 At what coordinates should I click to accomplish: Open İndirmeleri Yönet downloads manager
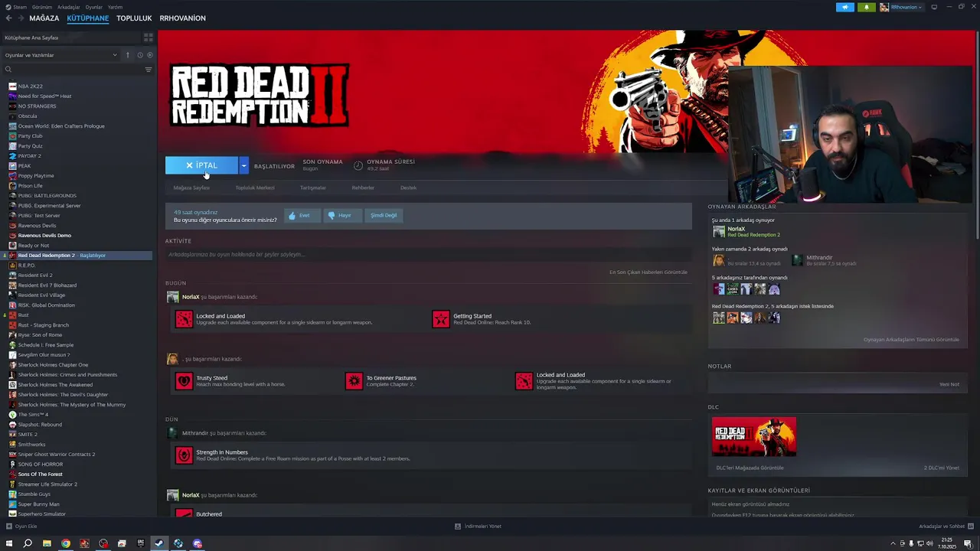coord(478,527)
